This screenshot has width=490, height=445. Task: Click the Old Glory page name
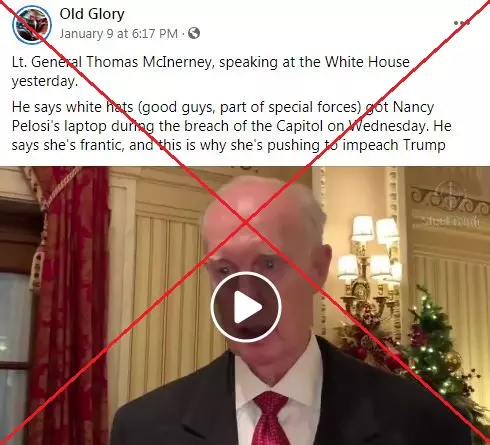[x=92, y=14]
